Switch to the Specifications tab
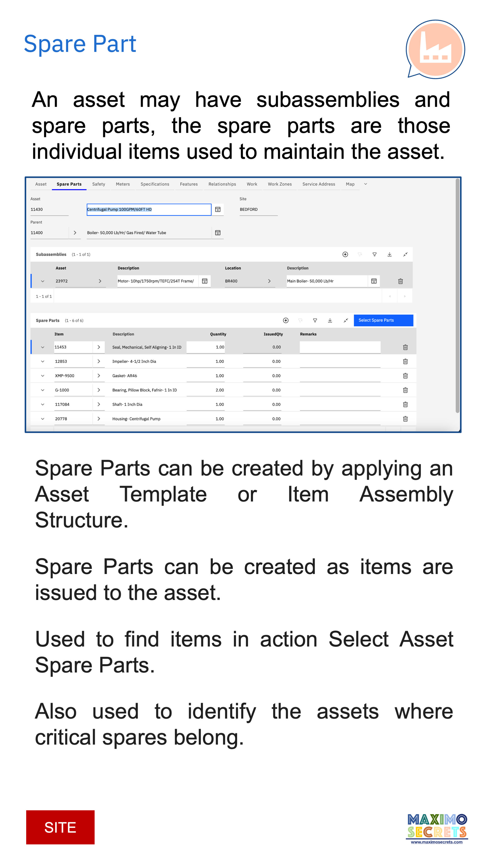 pyautogui.click(x=155, y=184)
